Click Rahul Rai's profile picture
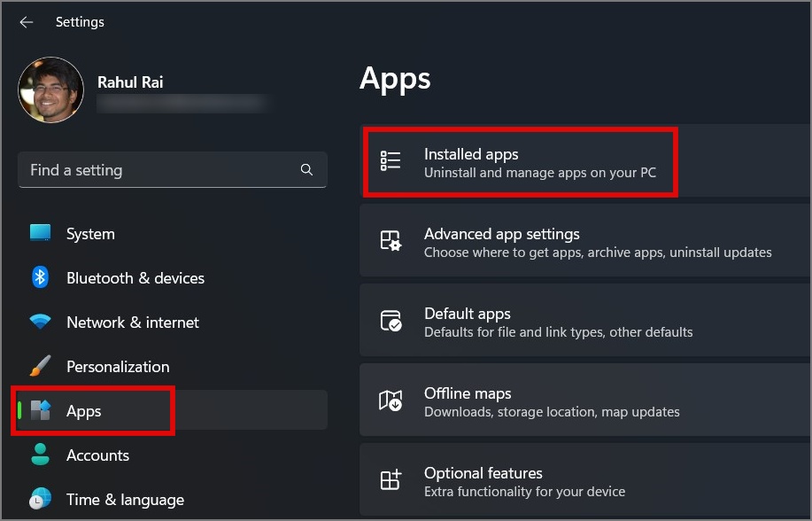 point(50,89)
